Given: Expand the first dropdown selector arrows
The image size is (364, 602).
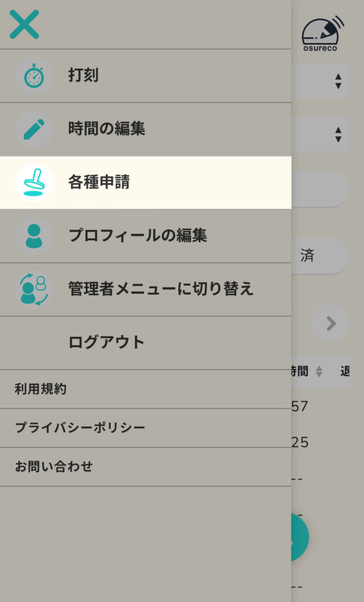Looking at the screenshot, I should click(338, 81).
